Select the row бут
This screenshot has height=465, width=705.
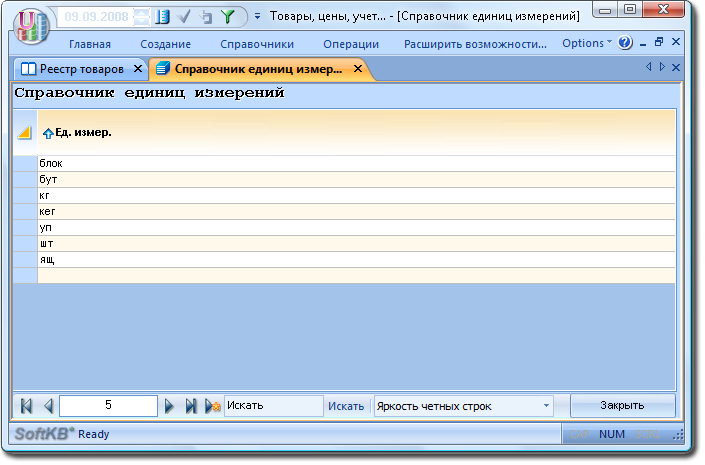[356, 179]
